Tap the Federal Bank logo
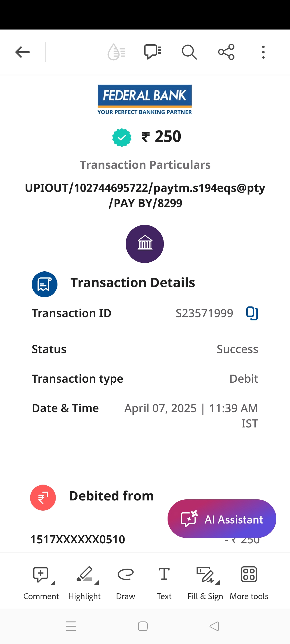Viewport: 290px width, 644px height. (145, 100)
